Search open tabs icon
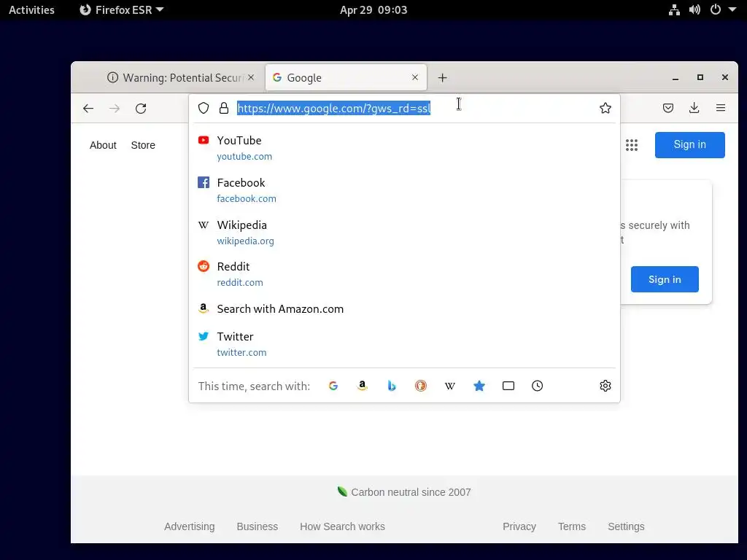This screenshot has height=560, width=747. tap(508, 386)
